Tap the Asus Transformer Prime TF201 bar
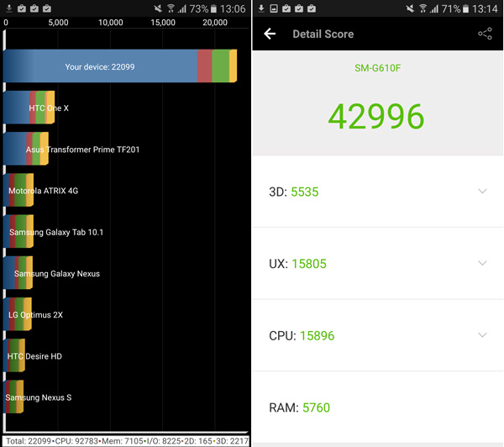 pyautogui.click(x=26, y=149)
